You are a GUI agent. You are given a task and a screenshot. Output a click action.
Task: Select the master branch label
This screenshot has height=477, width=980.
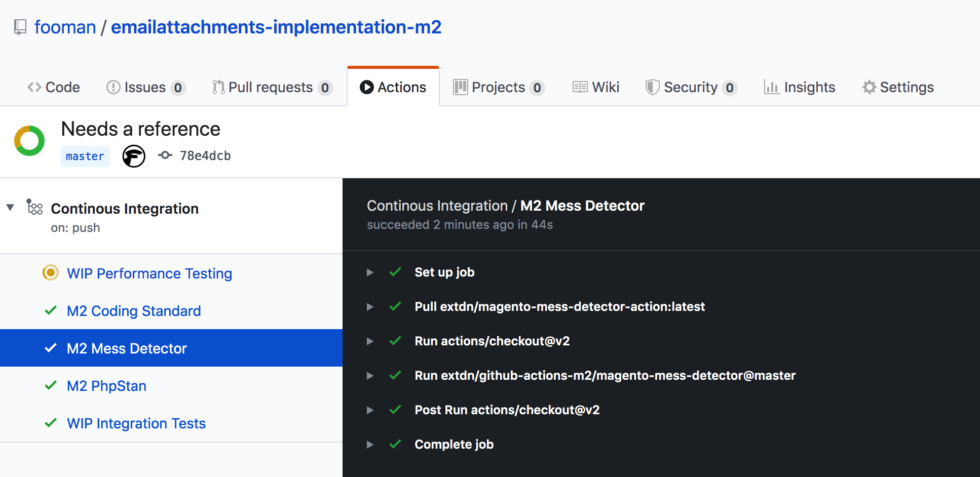point(85,156)
